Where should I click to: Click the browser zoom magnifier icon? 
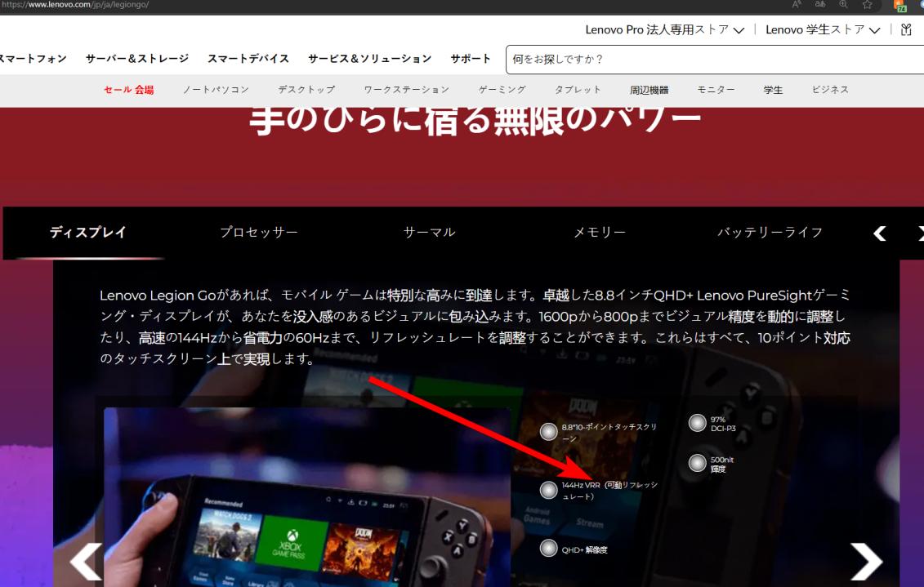[843, 5]
